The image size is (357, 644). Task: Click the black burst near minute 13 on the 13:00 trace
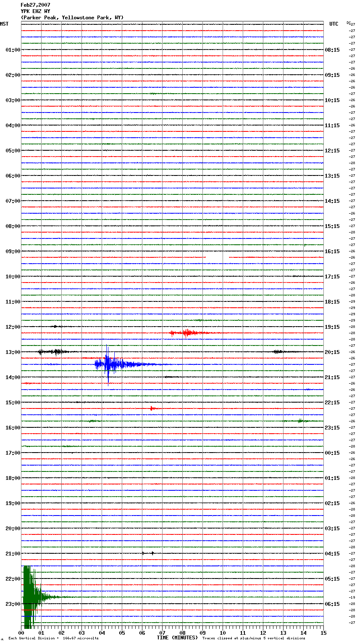click(280, 352)
